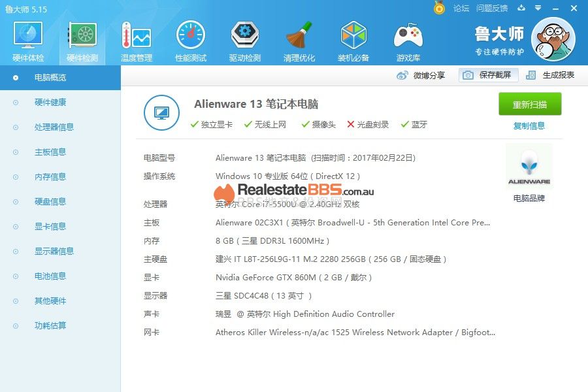Screen dimensions: 588x392
Task: Click 保存截屏 screenshot button
Action: (x=489, y=75)
